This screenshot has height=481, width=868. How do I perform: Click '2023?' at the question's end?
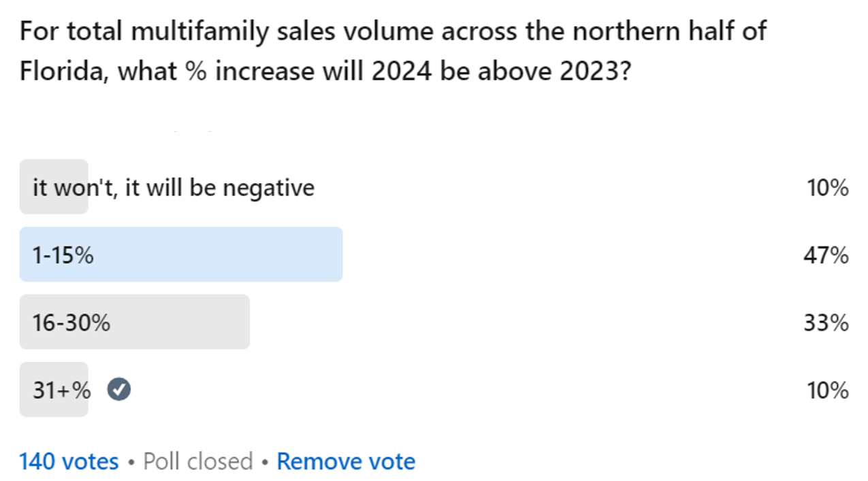tap(594, 71)
